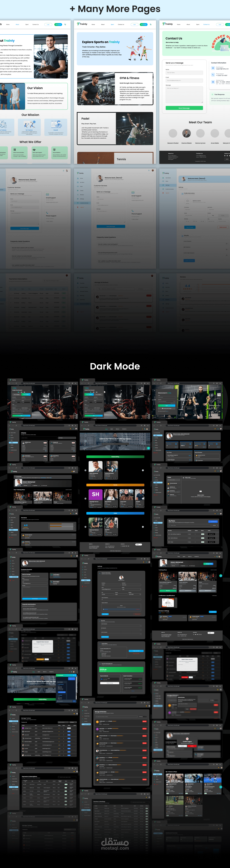Click Multi-Sport Support icon in What We Offer
The image size is (230, 868).
[34, 150]
